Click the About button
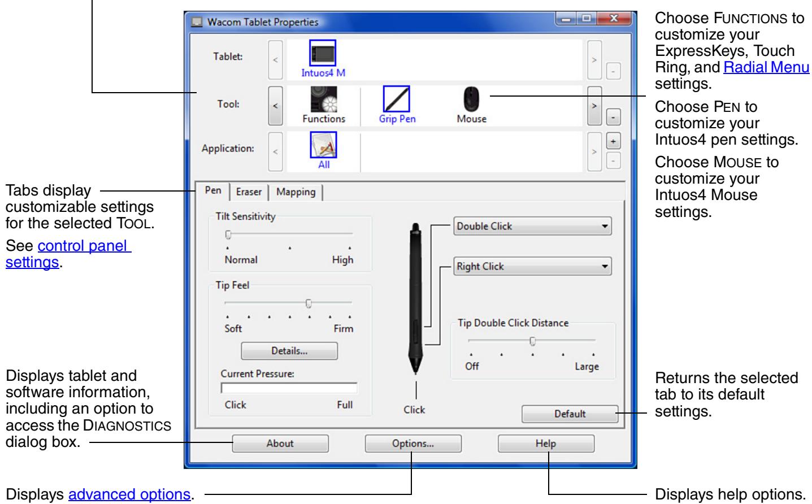This screenshot has width=812, height=504. 280,444
